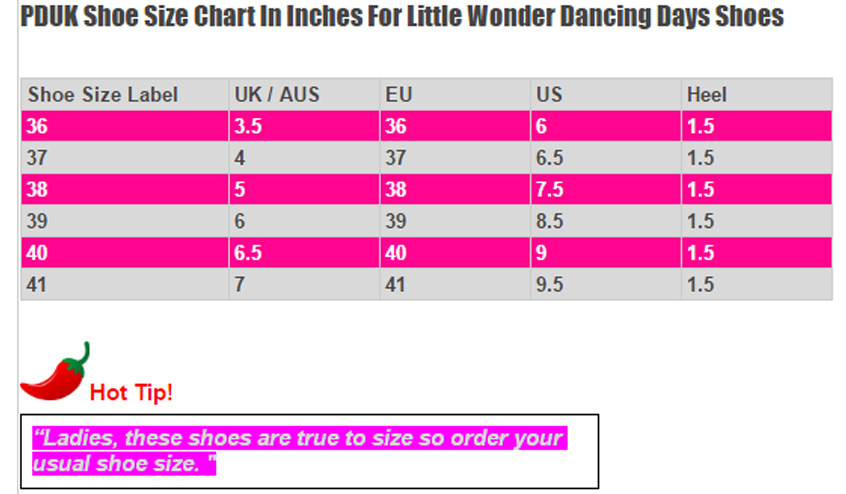Viewport: 846px width, 494px height.
Task: Select shoe size label 36 cell
Action: click(125, 126)
